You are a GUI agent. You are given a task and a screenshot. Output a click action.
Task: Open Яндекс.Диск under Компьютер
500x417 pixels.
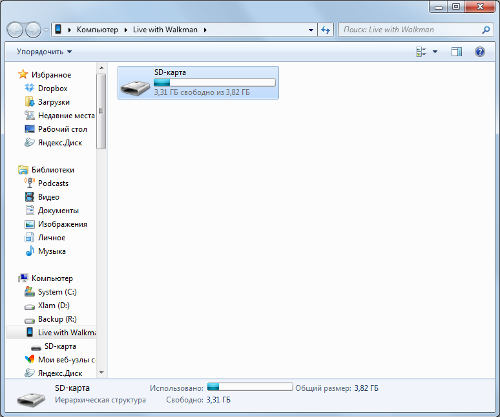(x=60, y=373)
